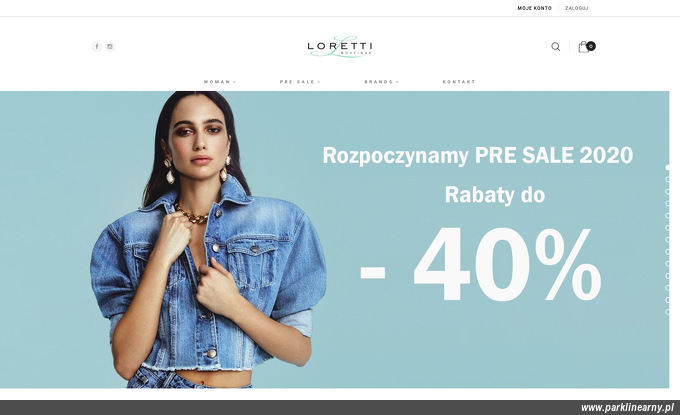Expand the WOMAN menu dropdown

(220, 82)
